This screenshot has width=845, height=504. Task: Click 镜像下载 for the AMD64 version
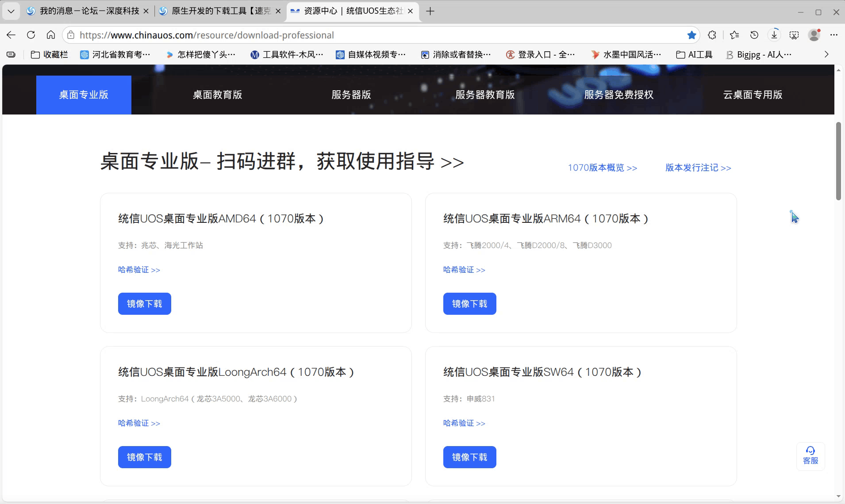click(x=144, y=303)
